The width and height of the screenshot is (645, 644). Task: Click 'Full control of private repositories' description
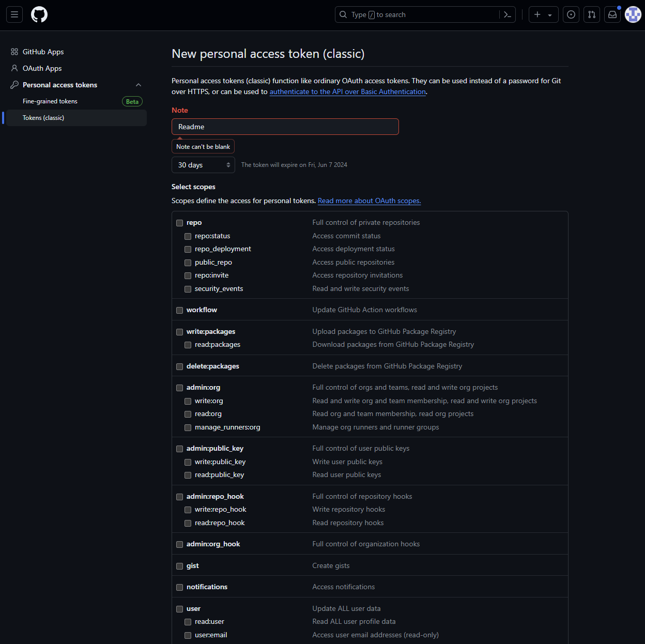[x=366, y=222]
